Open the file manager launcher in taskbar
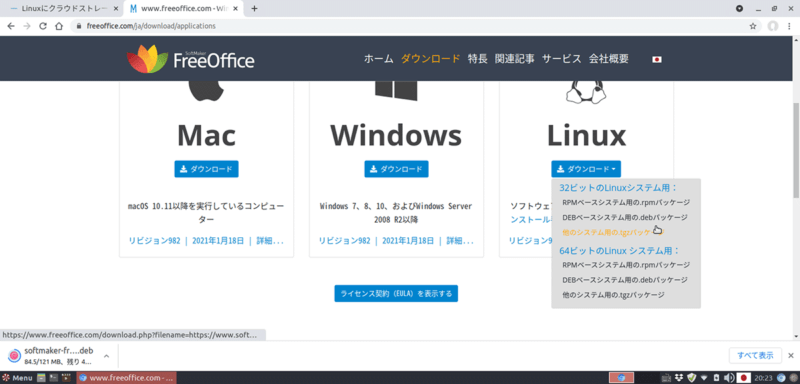This screenshot has height=384, width=800. click(x=41, y=378)
